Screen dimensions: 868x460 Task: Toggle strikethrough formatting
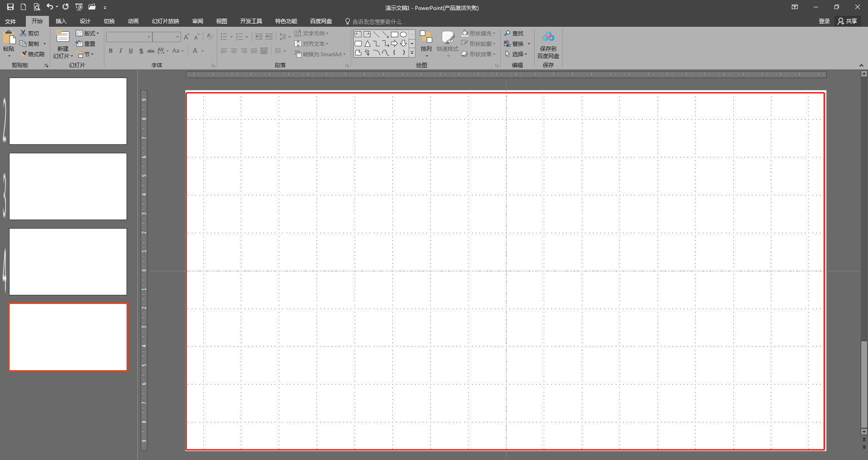(x=151, y=51)
